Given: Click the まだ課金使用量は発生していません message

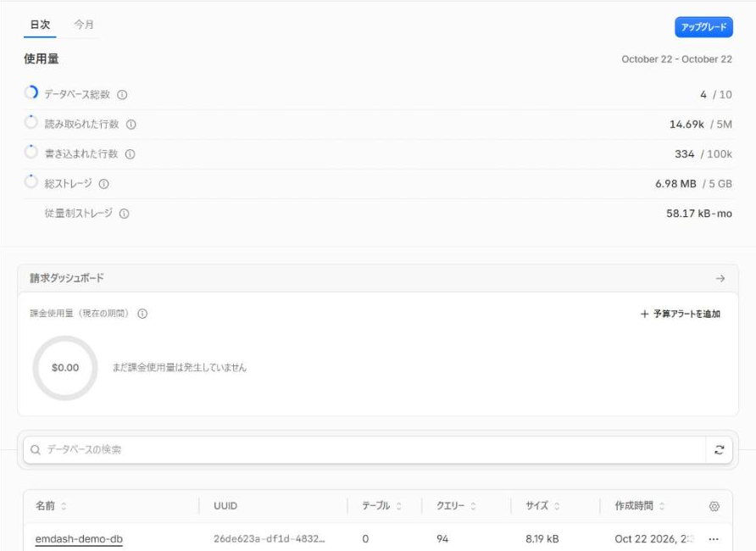Looking at the screenshot, I should point(180,368).
